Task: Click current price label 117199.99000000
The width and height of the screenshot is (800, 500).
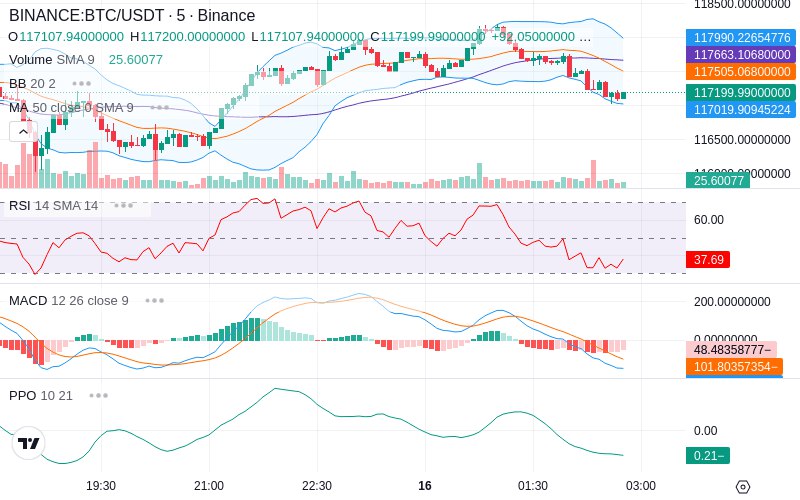Action: point(741,93)
